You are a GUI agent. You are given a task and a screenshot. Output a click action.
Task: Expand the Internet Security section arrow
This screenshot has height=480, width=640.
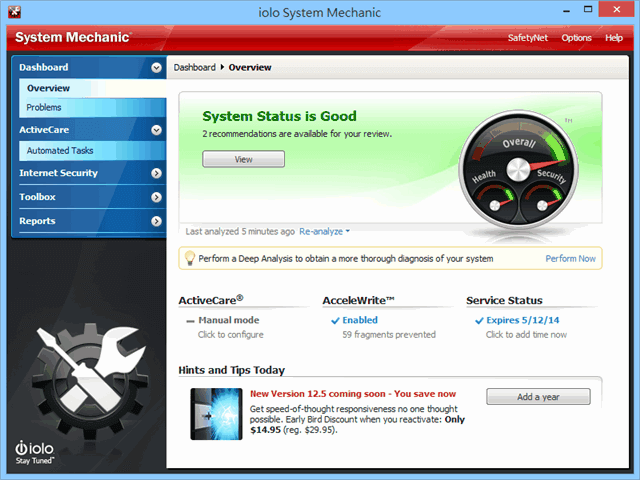coord(156,173)
